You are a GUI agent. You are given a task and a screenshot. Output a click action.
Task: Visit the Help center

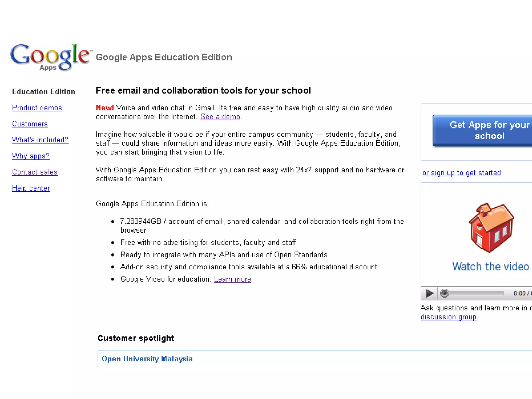point(31,188)
